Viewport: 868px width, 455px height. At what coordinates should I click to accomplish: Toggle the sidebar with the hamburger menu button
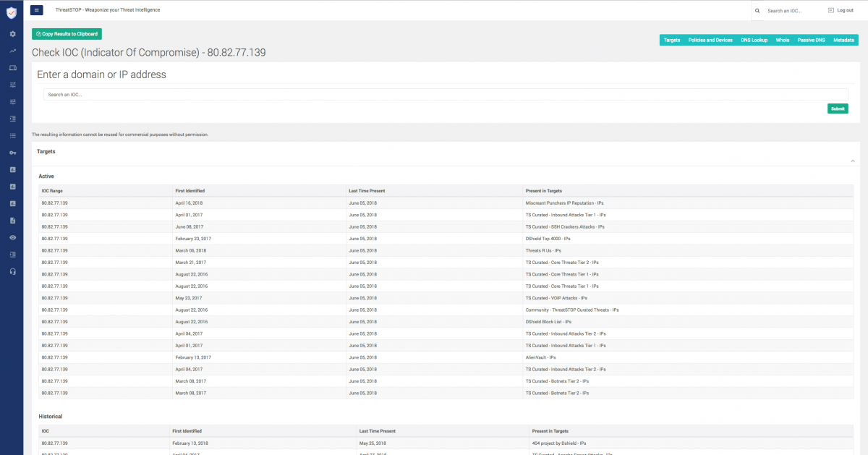37,10
